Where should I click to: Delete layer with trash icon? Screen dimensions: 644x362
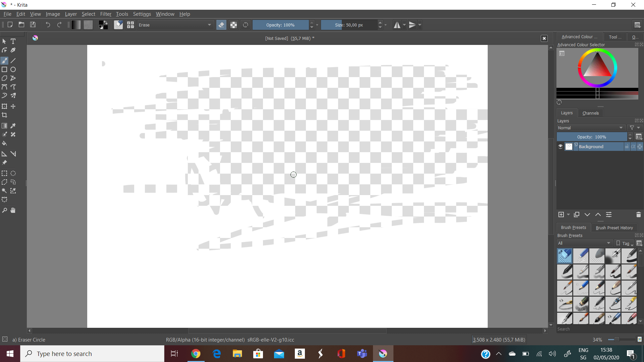point(638,215)
